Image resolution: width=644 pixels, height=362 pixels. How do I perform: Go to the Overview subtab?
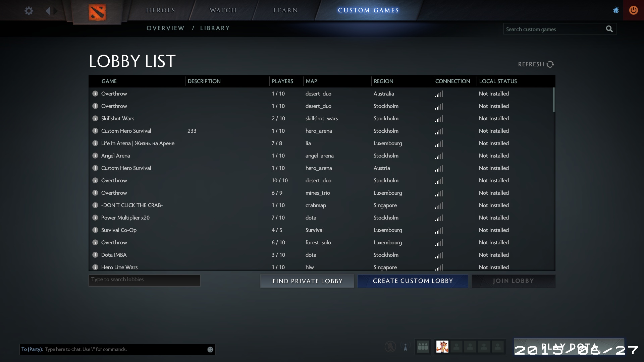click(x=165, y=28)
